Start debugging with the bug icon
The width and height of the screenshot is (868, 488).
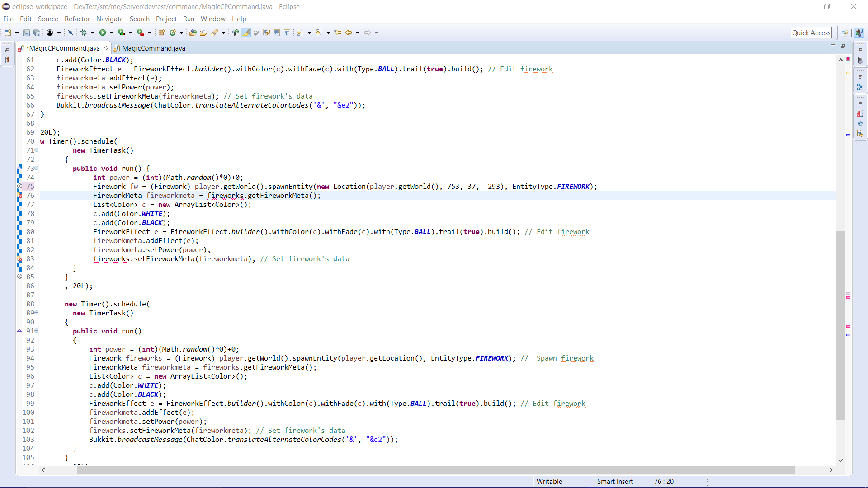pos(84,33)
